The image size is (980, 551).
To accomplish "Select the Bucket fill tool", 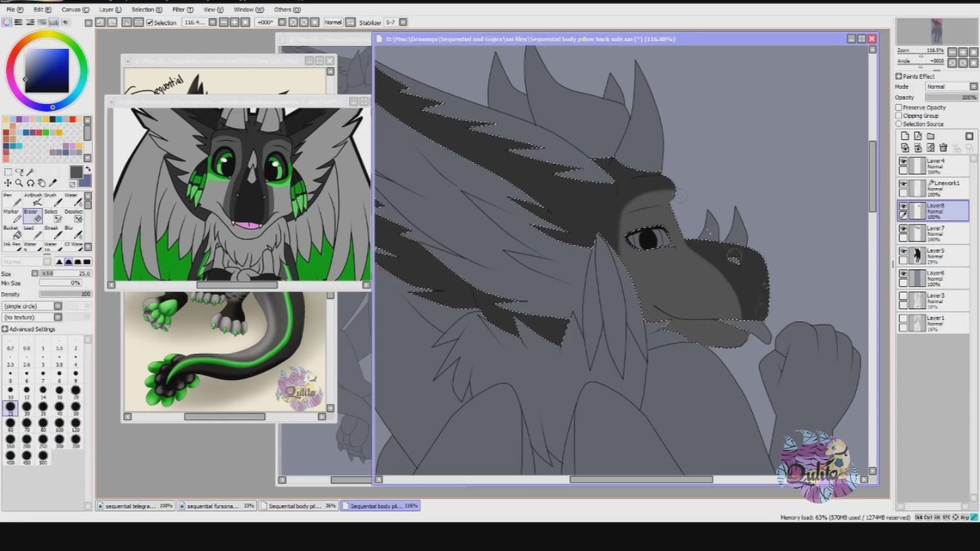I will tap(12, 233).
